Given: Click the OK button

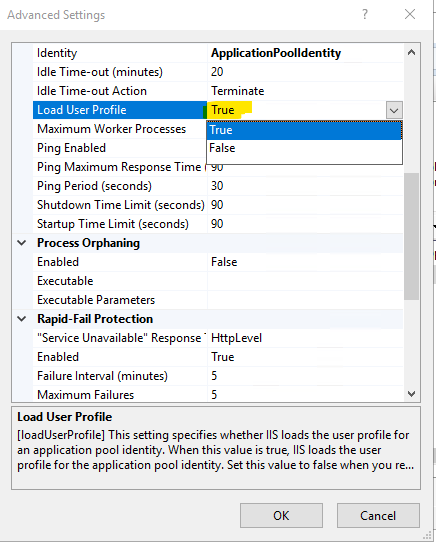Looking at the screenshot, I should click(x=281, y=515).
